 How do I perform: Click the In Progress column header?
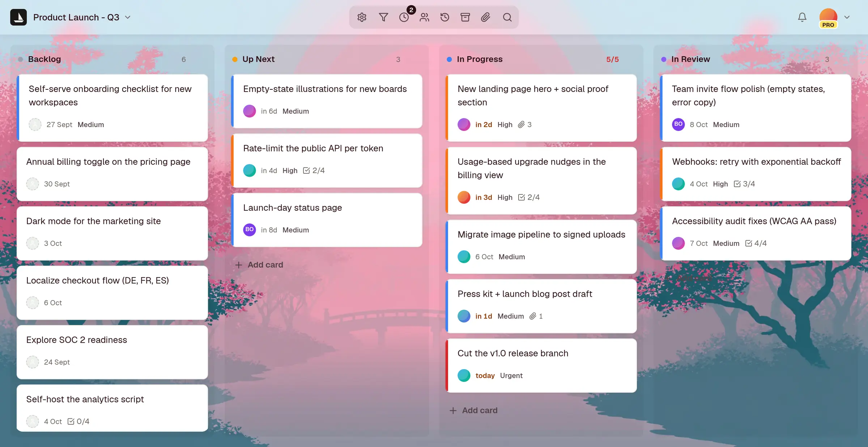pyautogui.click(x=480, y=59)
